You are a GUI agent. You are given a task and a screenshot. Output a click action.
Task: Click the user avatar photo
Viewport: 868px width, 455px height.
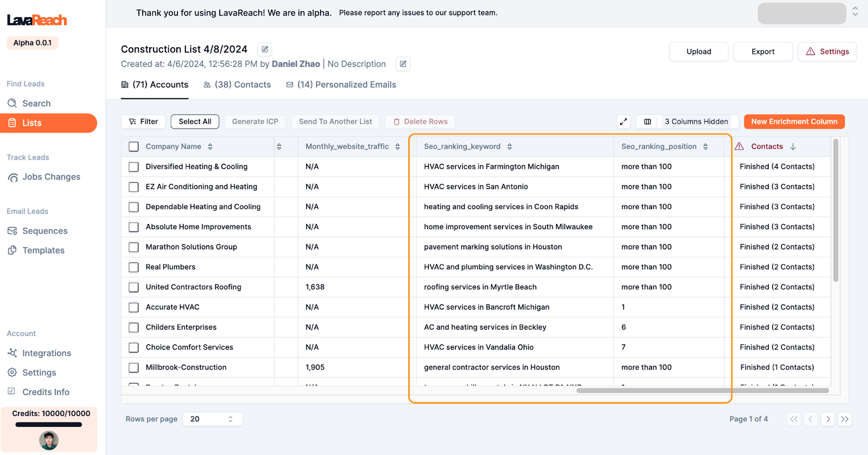(49, 440)
